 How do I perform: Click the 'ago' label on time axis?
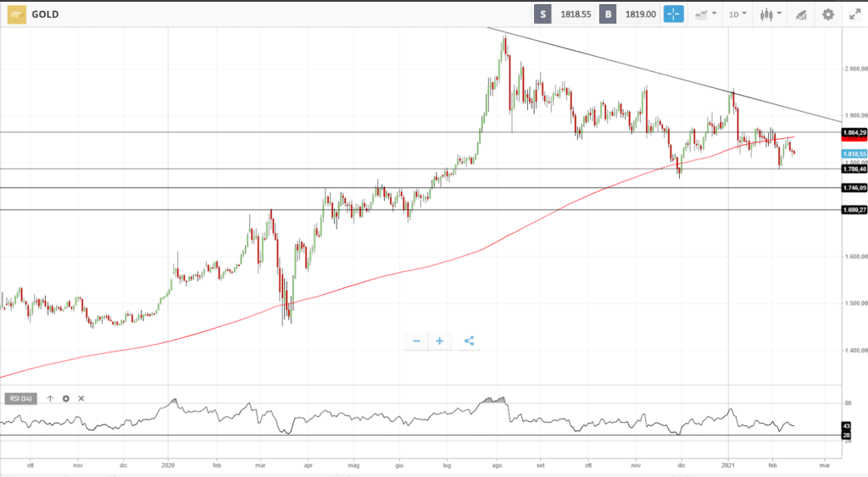497,465
